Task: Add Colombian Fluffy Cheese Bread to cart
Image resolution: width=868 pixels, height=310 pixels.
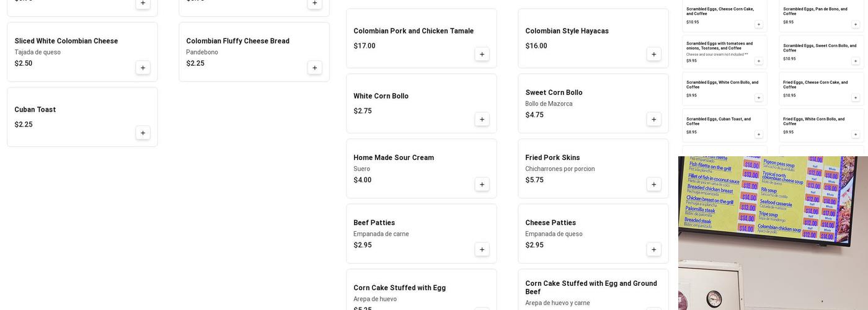Action: click(314, 68)
